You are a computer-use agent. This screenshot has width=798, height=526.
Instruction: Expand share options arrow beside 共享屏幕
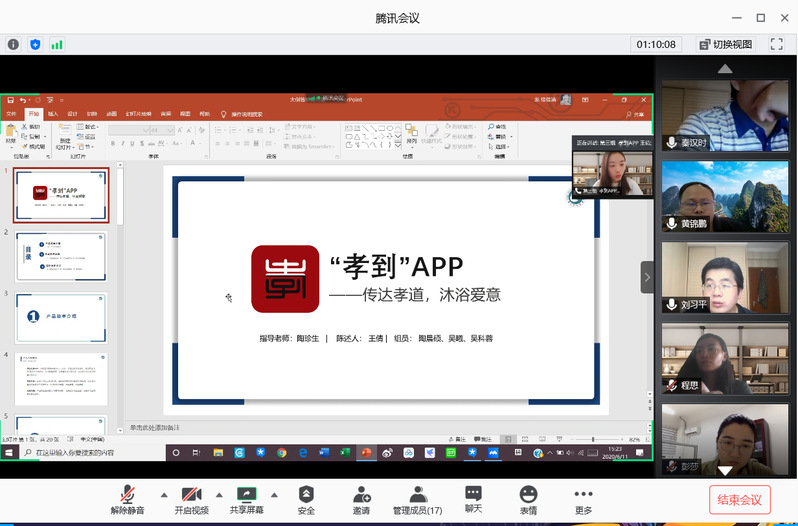[x=273, y=493]
